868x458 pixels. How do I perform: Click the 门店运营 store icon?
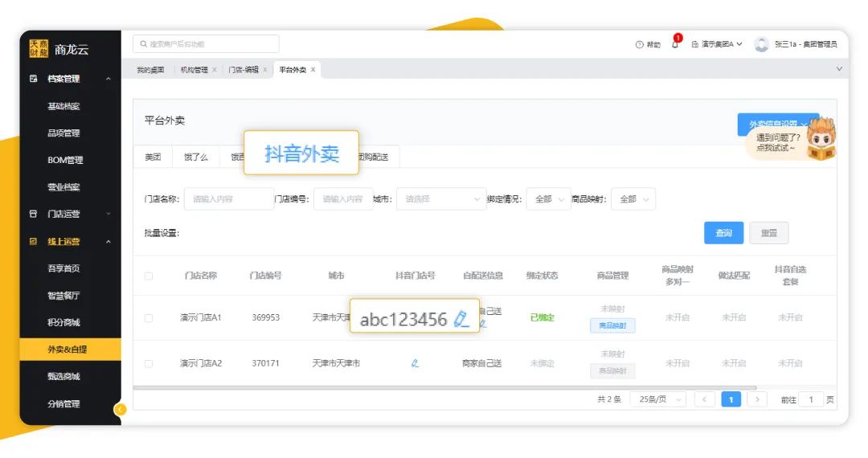[33, 214]
